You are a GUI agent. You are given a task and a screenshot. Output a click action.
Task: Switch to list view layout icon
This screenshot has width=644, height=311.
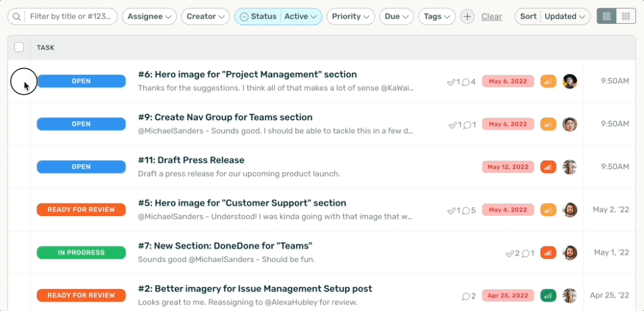click(x=606, y=17)
